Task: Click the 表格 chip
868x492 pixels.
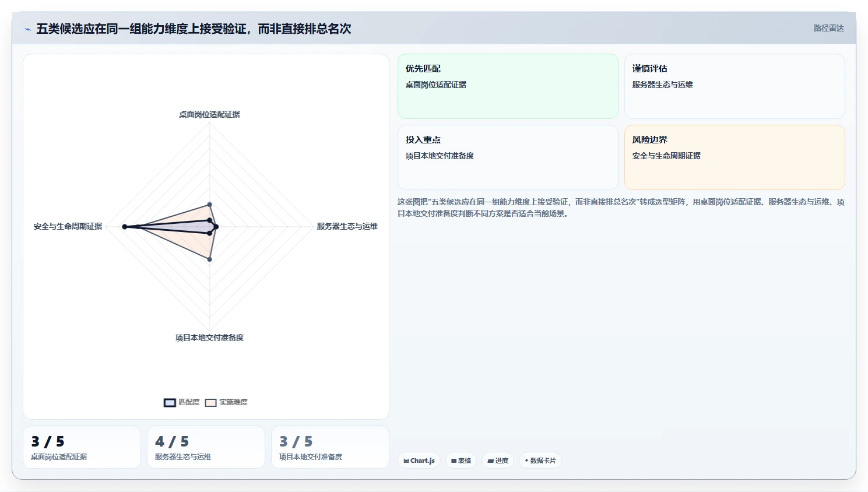Action: coord(461,461)
